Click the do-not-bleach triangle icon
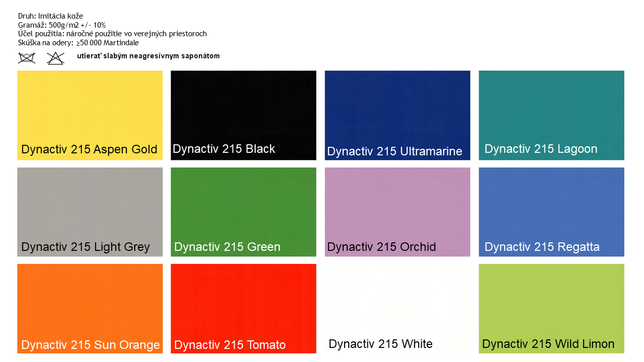This screenshot has height=362, width=644. pyautogui.click(x=55, y=58)
